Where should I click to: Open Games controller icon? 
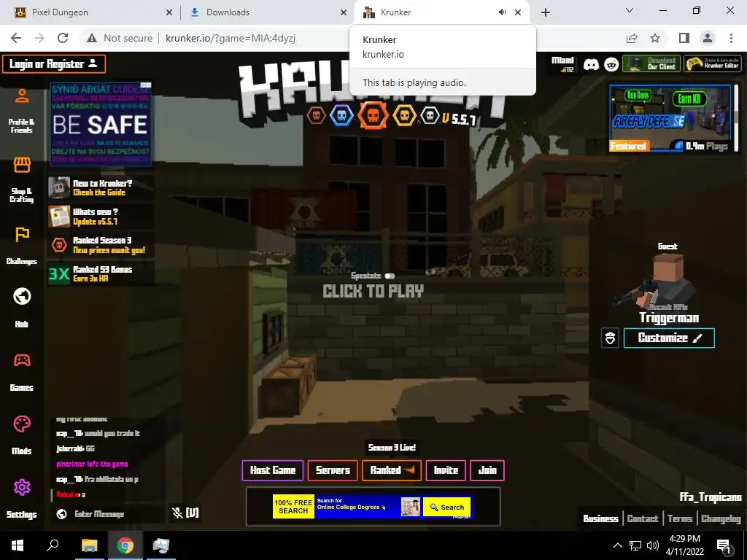(22, 360)
